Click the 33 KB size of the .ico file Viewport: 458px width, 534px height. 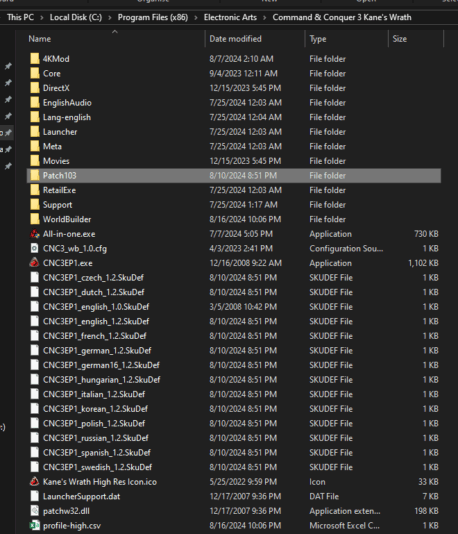click(x=428, y=482)
